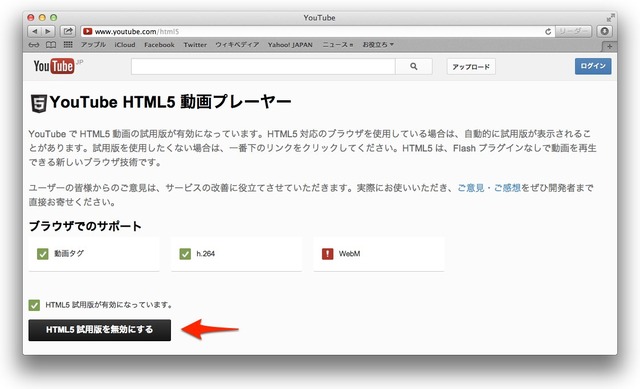Open the ご意見・ご感想 link
This screenshot has width=640, height=389.
click(489, 188)
